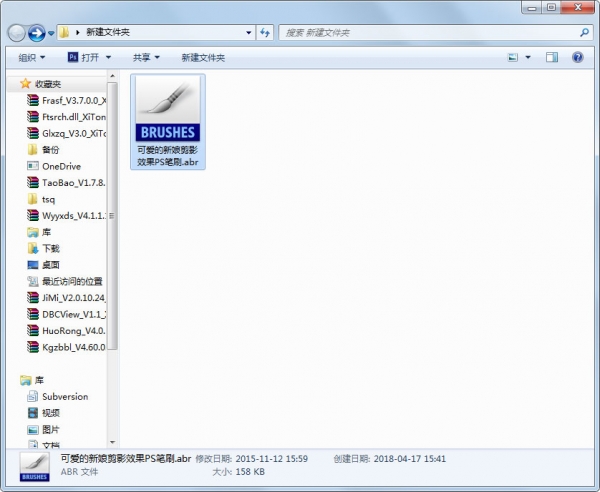Open the TaoBao_V1.7.8 archive item
This screenshot has width=600, height=492.
tap(67, 182)
